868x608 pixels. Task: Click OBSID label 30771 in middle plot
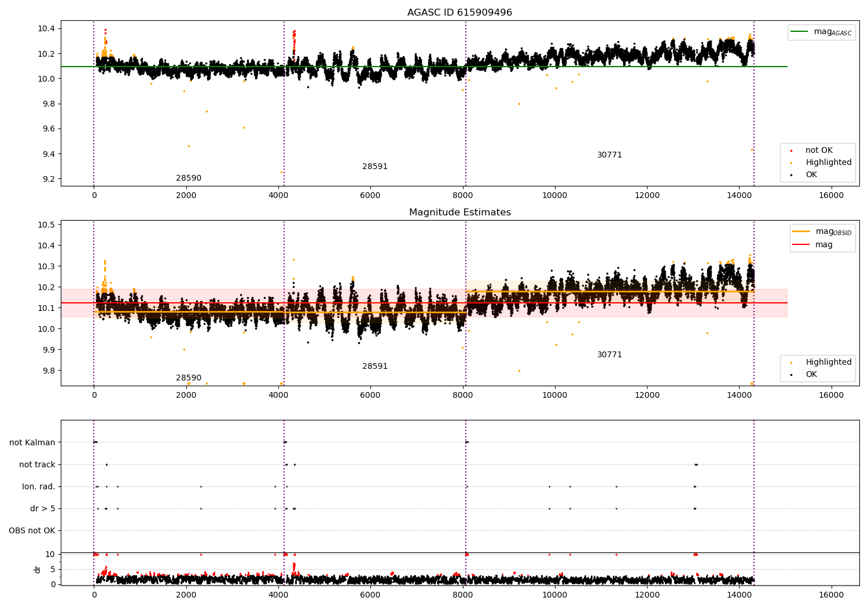pos(609,355)
